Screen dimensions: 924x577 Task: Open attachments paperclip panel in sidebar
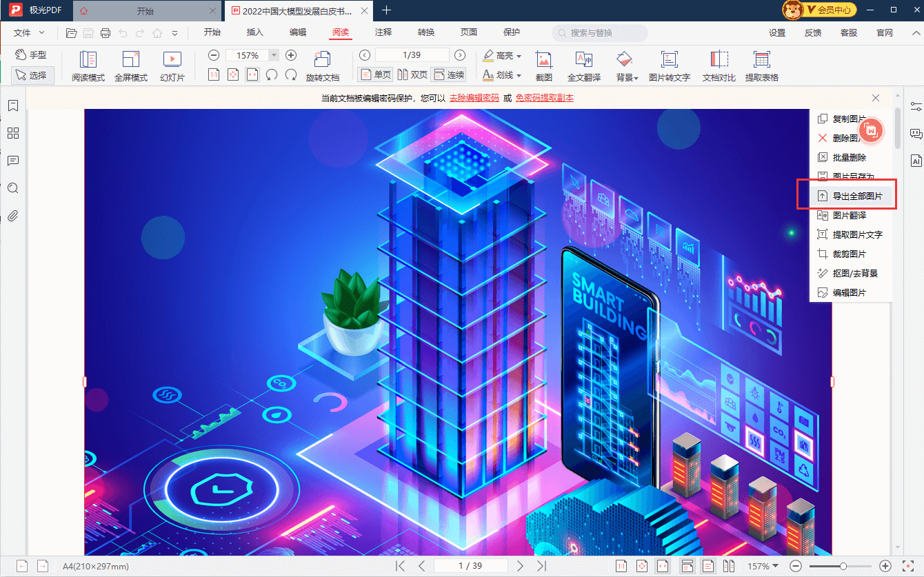[12, 216]
